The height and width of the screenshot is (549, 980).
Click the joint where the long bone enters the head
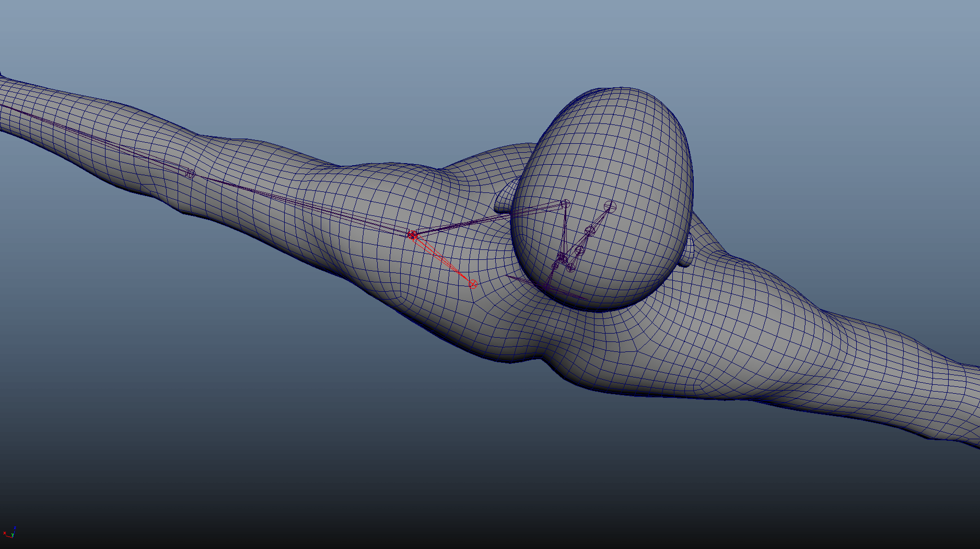[x=565, y=203]
